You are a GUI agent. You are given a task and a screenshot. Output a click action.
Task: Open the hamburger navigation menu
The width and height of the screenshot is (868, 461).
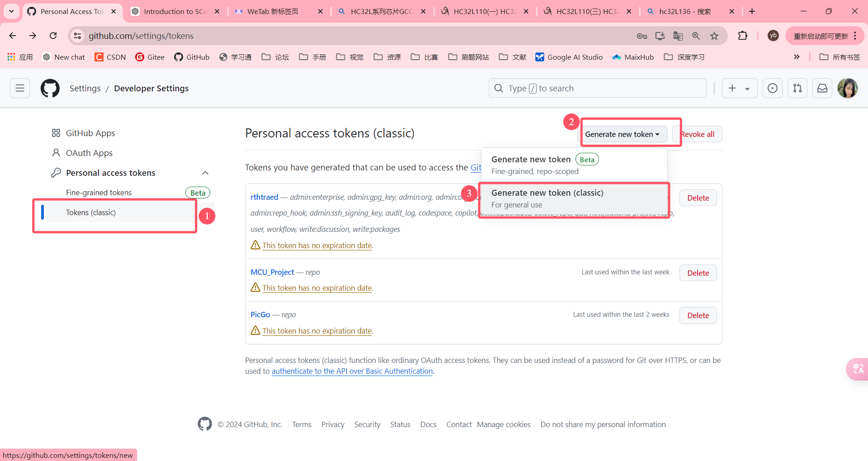[20, 88]
